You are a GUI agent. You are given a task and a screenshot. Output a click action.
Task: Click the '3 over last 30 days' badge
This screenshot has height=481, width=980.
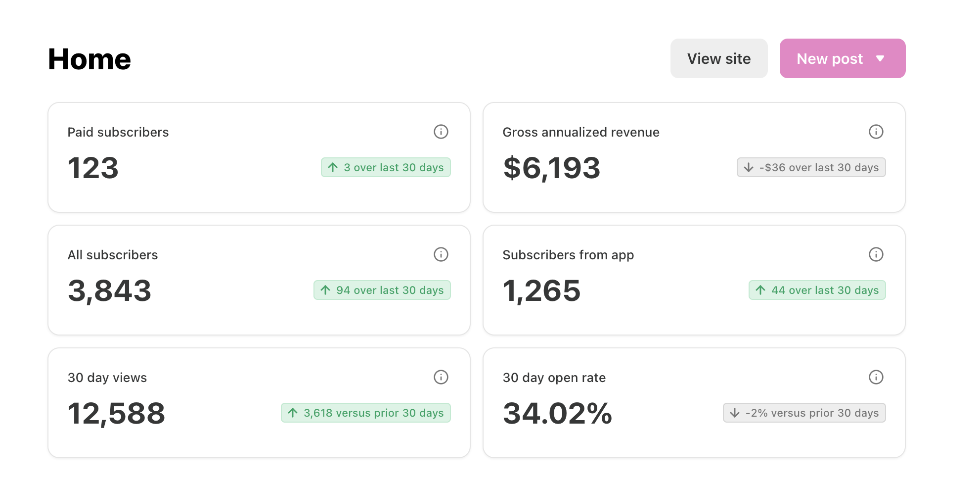(x=386, y=167)
